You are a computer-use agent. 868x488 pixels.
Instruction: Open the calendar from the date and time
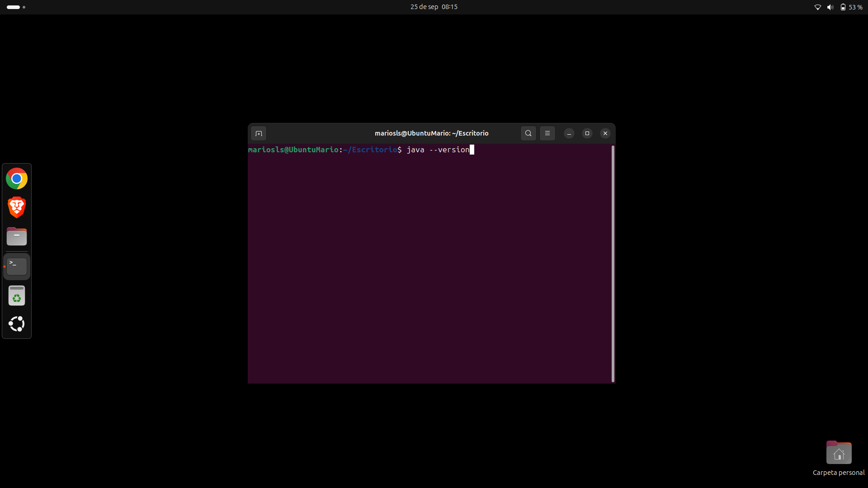[x=434, y=7]
